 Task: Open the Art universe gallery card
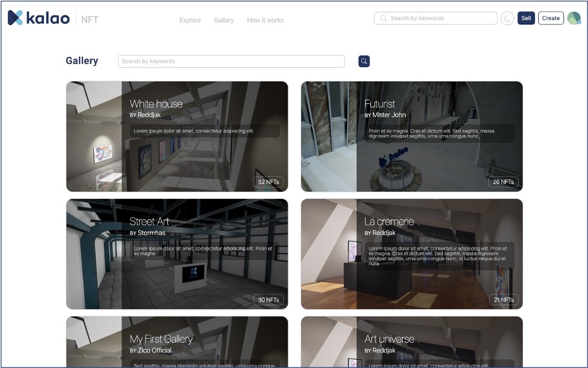(412, 342)
